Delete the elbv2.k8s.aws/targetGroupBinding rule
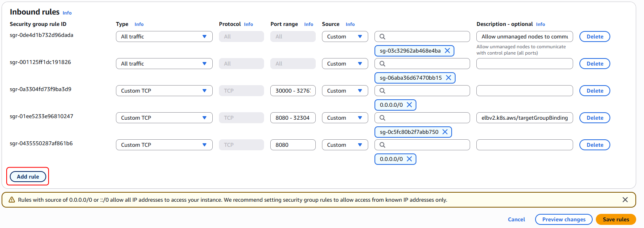644x228 pixels. (x=594, y=118)
